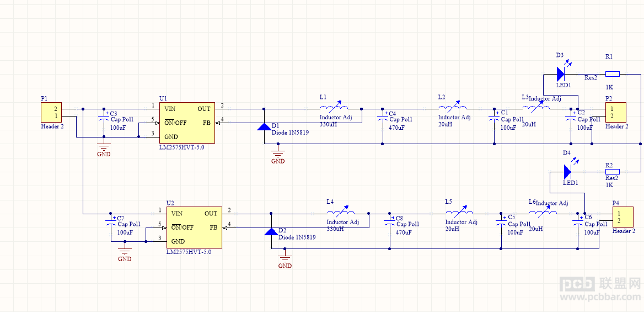Click the D1 1N5819 diode symbol

click(x=264, y=126)
